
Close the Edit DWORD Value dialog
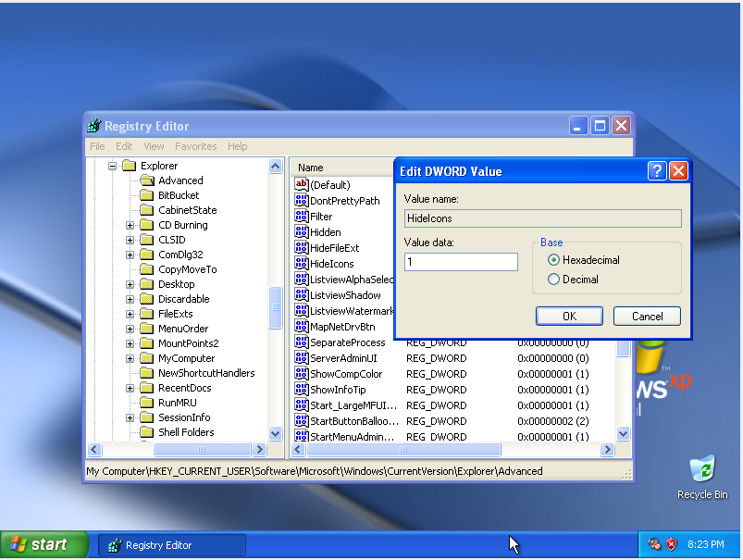(x=678, y=170)
